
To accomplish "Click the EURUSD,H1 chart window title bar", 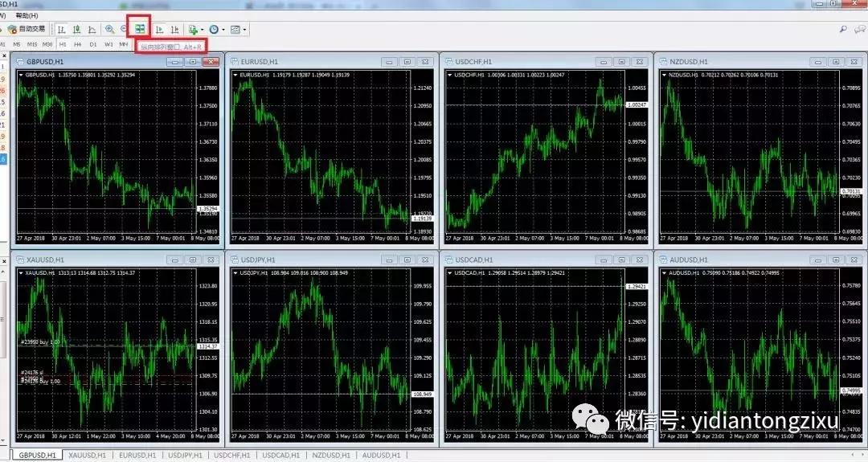I will 305,61.
